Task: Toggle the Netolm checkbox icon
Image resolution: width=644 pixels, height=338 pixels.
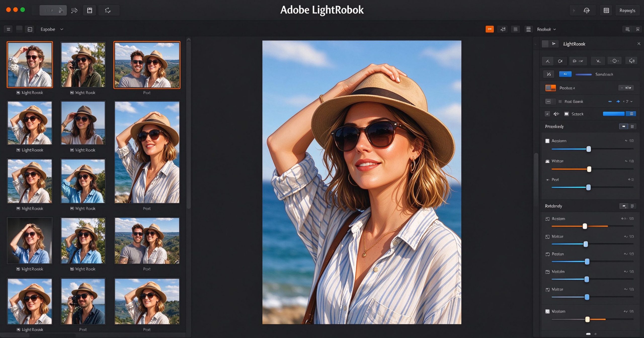Action: 547,272
